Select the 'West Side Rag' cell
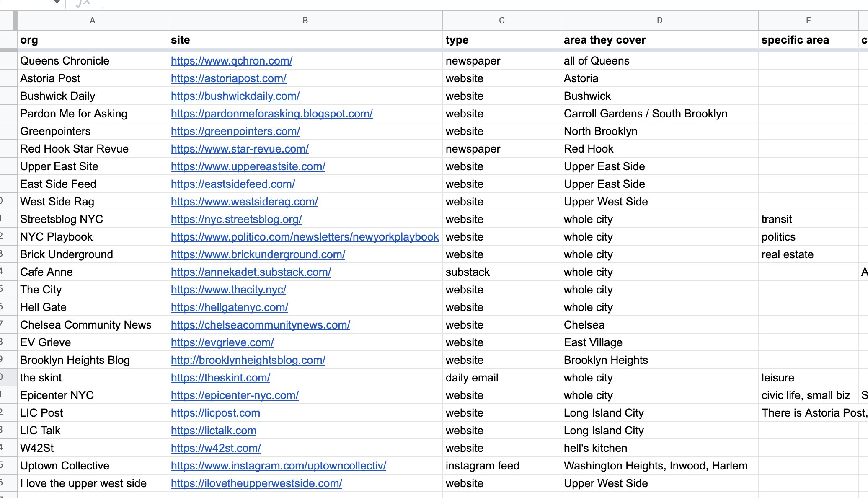This screenshot has height=498, width=868. (x=93, y=202)
